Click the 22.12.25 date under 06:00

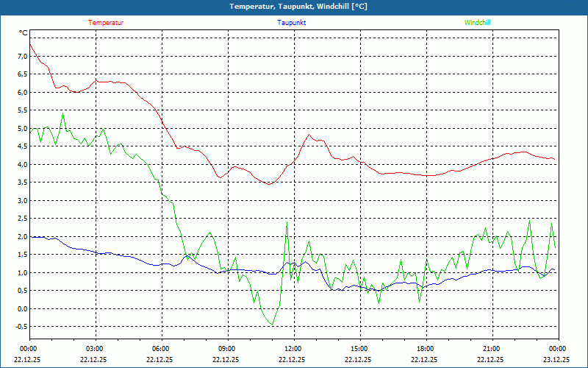coord(159,359)
